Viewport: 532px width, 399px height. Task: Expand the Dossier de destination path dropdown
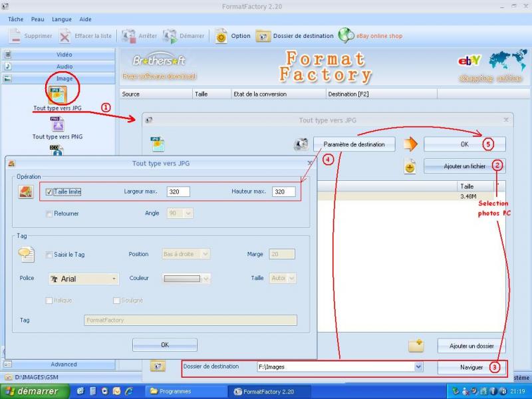click(418, 367)
